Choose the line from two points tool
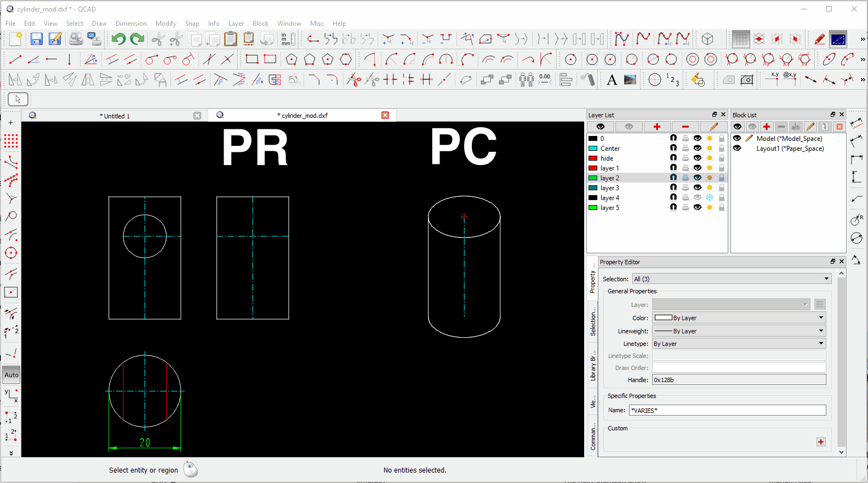Image resolution: width=868 pixels, height=483 pixels. tap(15, 59)
